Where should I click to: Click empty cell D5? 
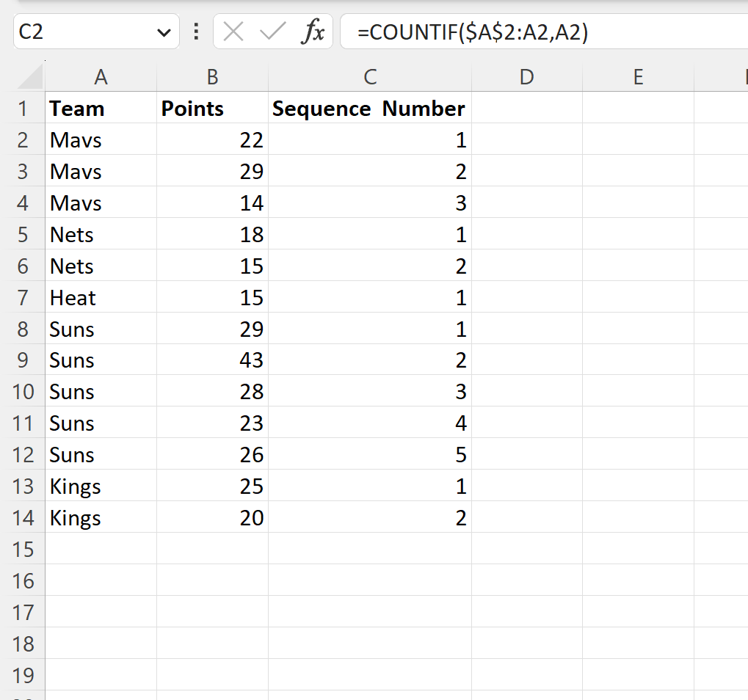coord(526,234)
